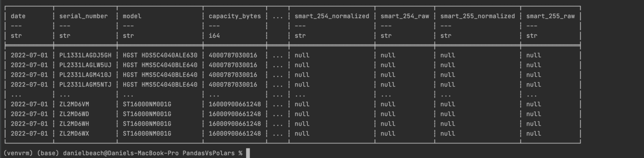644x158 pixels.
Task: Select serial number ZL2MD6WX in last row
Action: (x=74, y=134)
